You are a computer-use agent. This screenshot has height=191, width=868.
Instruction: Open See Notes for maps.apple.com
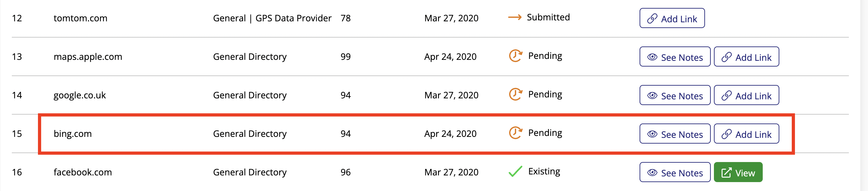(x=675, y=57)
